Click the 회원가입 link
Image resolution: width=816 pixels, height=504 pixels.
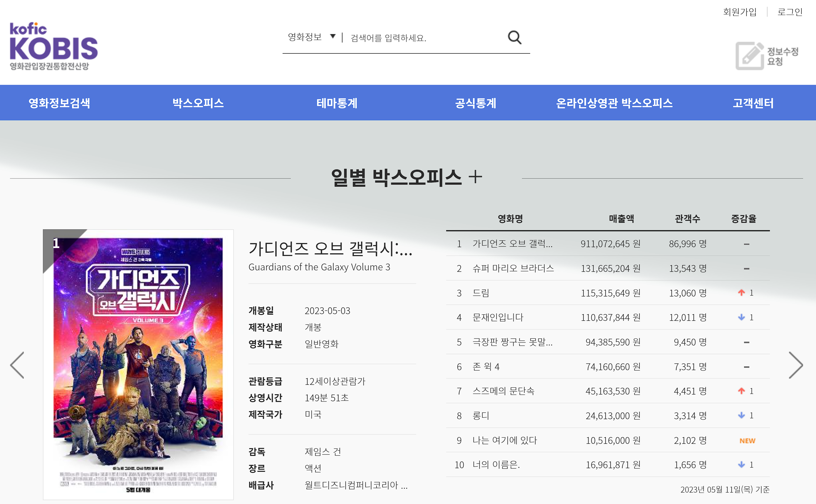[x=740, y=12]
